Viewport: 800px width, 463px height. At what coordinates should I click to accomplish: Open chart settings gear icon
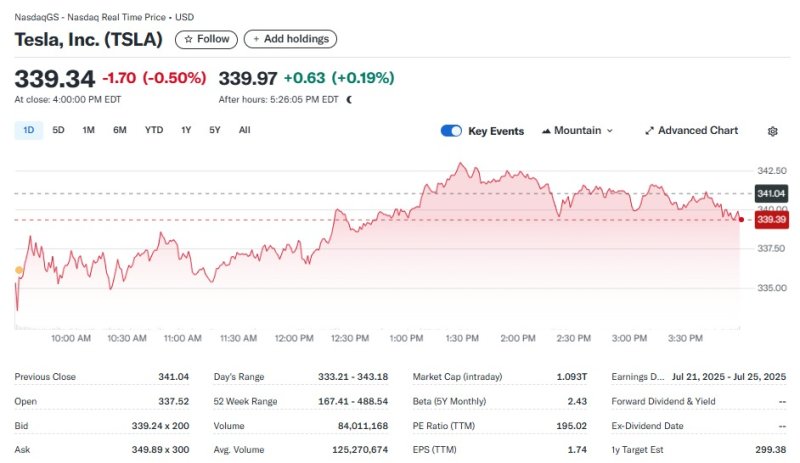point(772,131)
